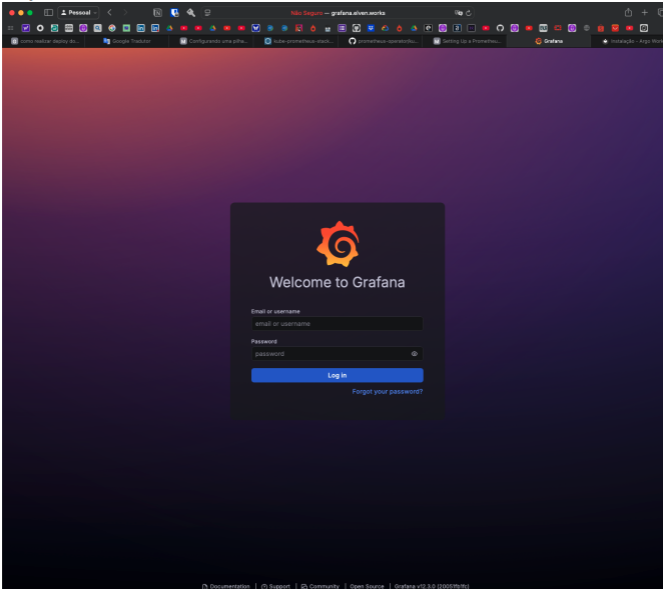Open a new tab with plus icon

click(x=645, y=12)
